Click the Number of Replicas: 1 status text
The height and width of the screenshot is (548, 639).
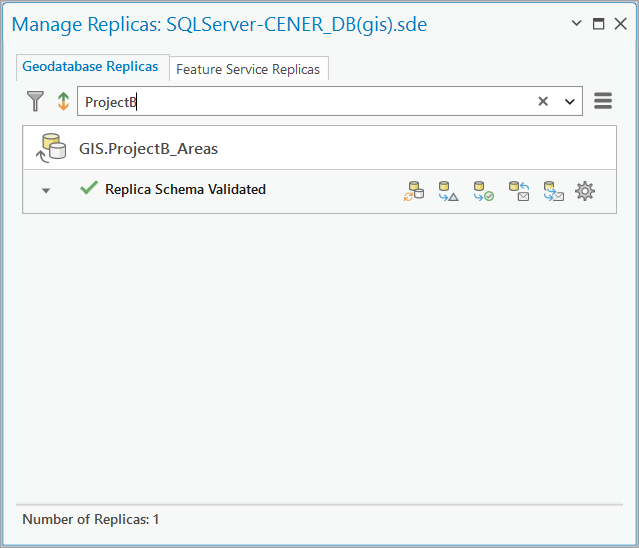click(x=90, y=519)
